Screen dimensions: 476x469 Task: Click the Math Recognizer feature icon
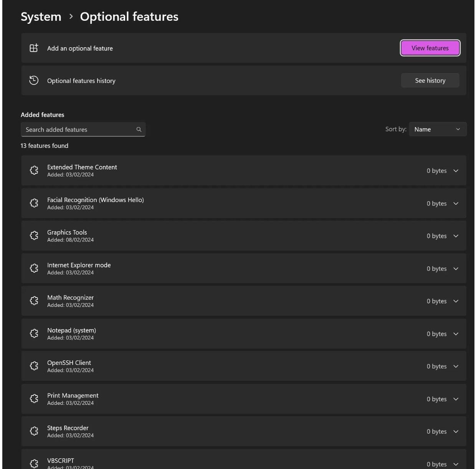tap(34, 301)
